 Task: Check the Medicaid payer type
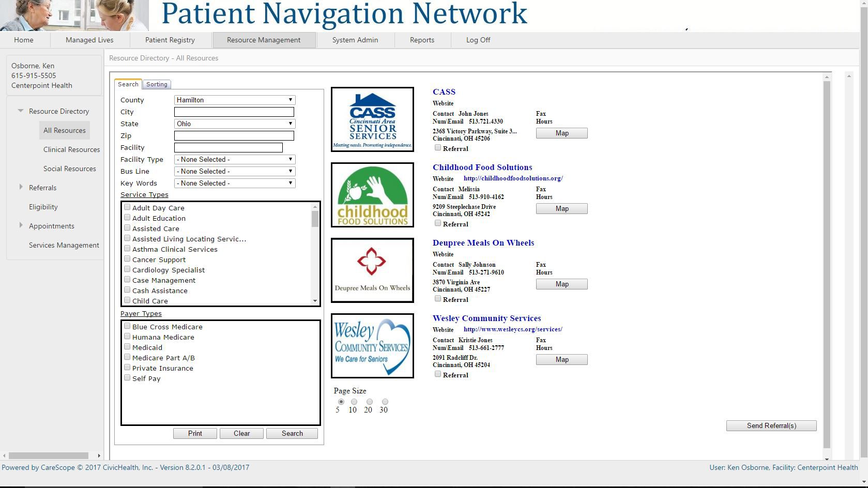tap(127, 347)
